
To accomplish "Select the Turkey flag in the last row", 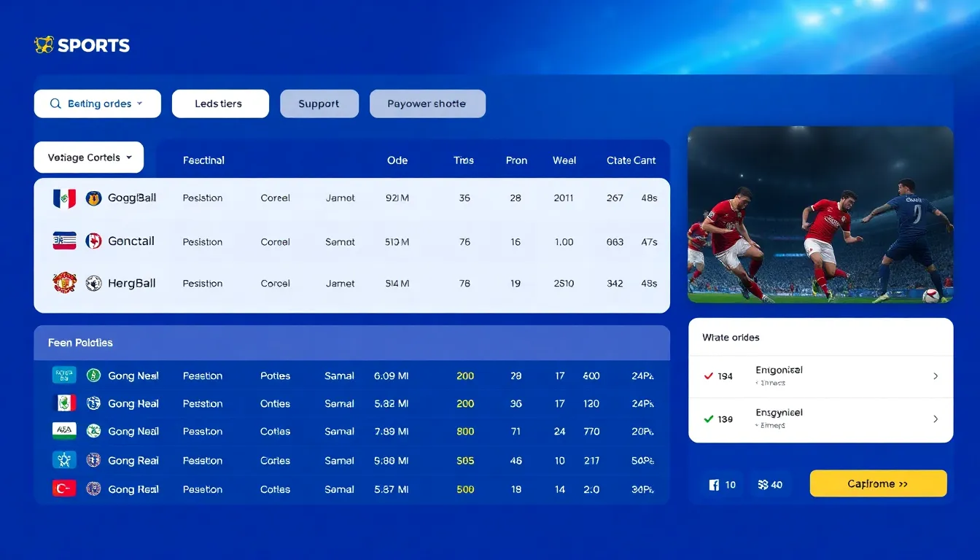I will point(64,489).
